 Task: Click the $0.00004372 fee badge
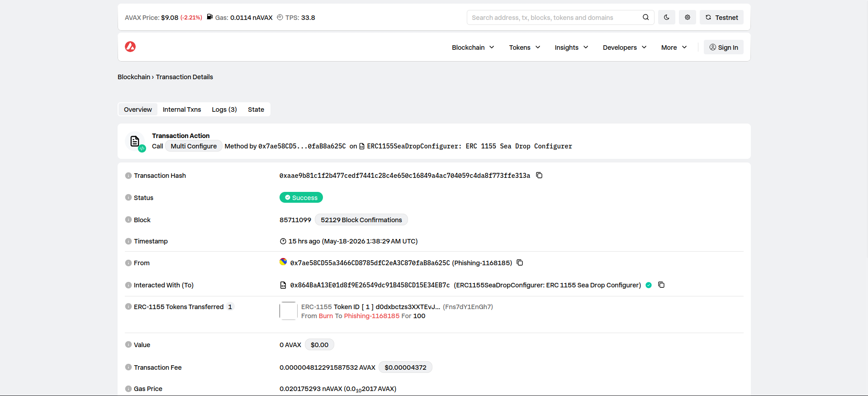point(405,367)
